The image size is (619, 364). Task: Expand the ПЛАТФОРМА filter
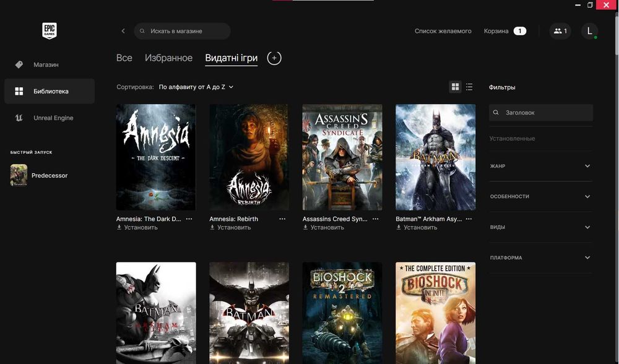540,258
